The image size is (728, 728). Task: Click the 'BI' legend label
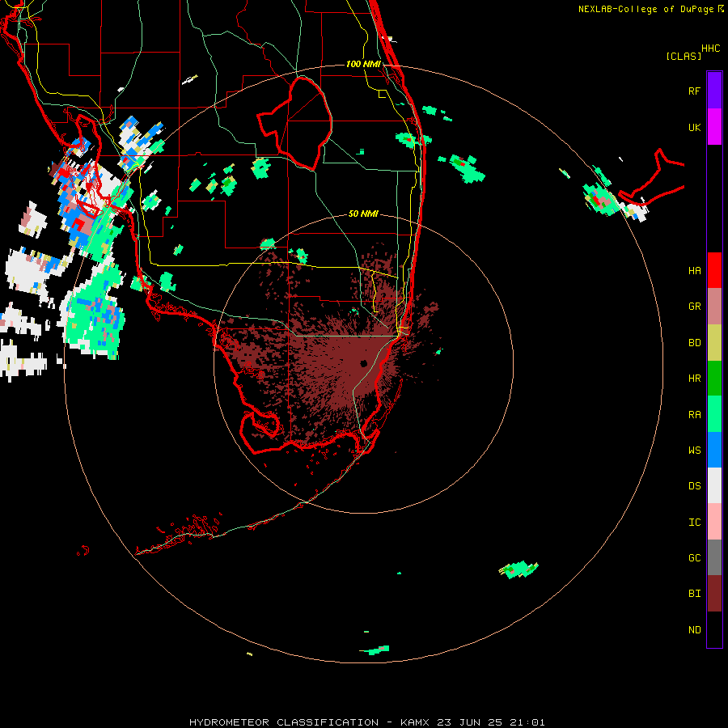point(694,594)
